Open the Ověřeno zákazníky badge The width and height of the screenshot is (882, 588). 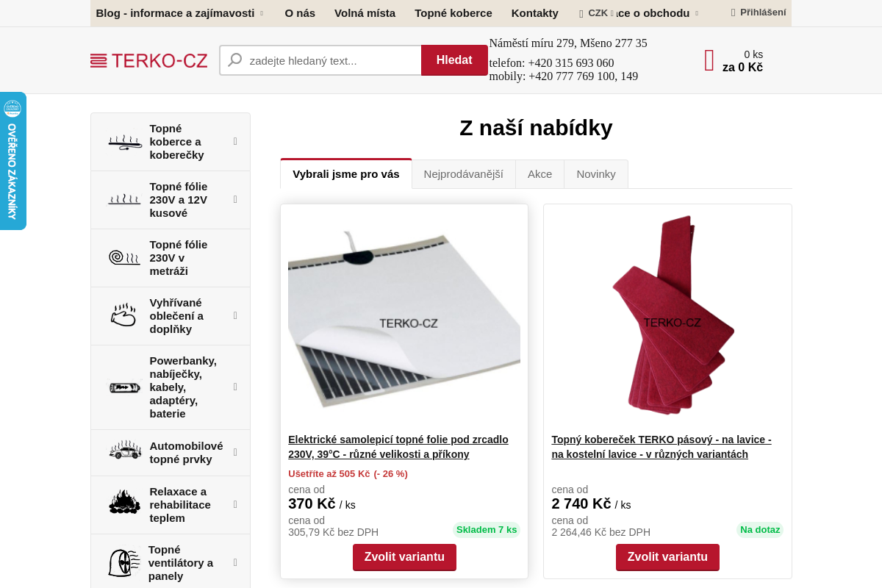point(12,161)
